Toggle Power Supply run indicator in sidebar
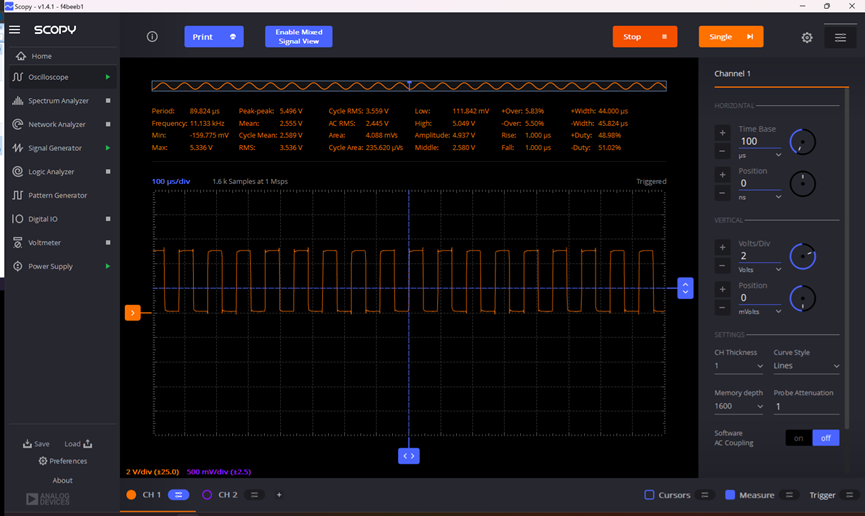The image size is (865, 516). (x=108, y=266)
